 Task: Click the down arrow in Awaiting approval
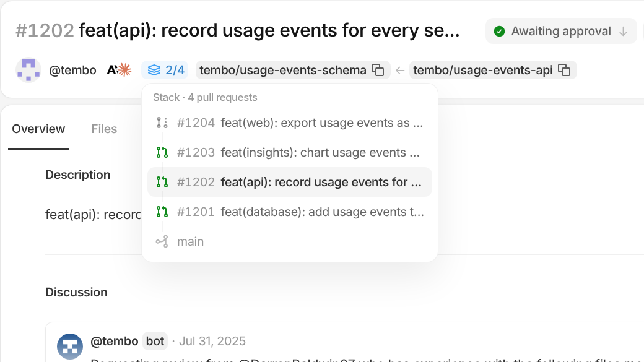(x=623, y=31)
